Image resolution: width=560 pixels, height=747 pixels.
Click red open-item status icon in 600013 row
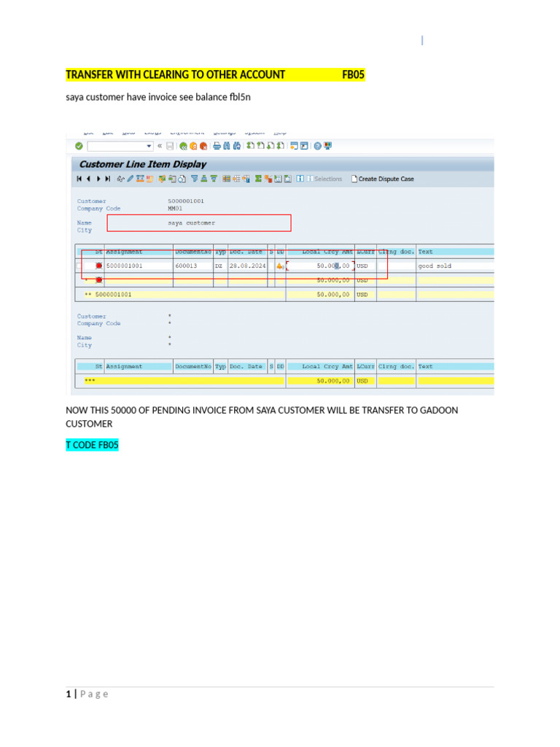coord(98,266)
